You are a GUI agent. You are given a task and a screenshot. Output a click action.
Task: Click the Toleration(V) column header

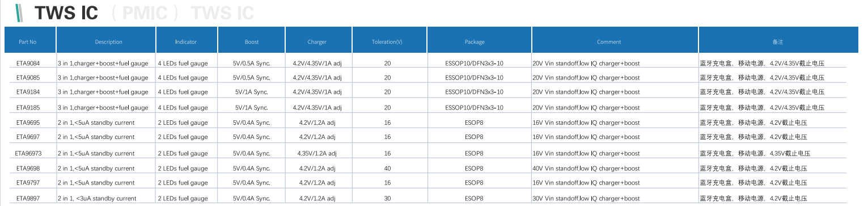coord(387,41)
